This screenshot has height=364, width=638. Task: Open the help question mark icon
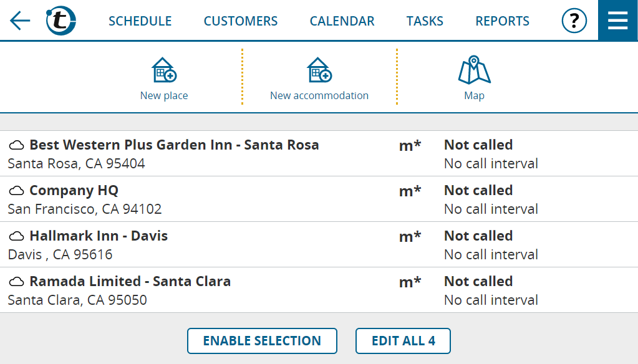click(x=574, y=21)
